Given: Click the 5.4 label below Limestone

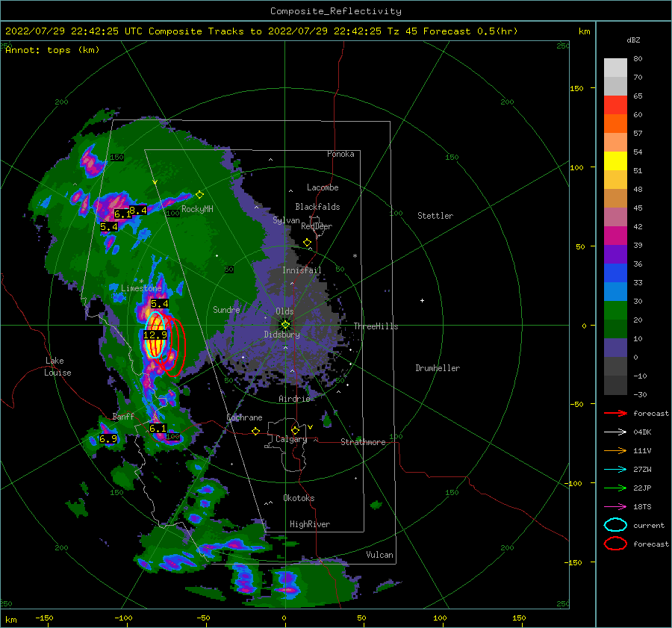Looking at the screenshot, I should [160, 303].
